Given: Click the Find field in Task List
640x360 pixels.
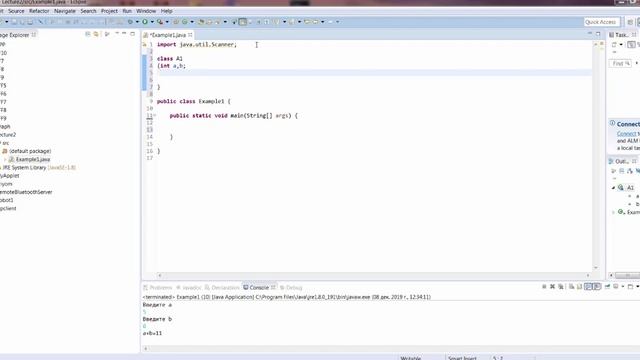Looking at the screenshot, I should 620,63.
